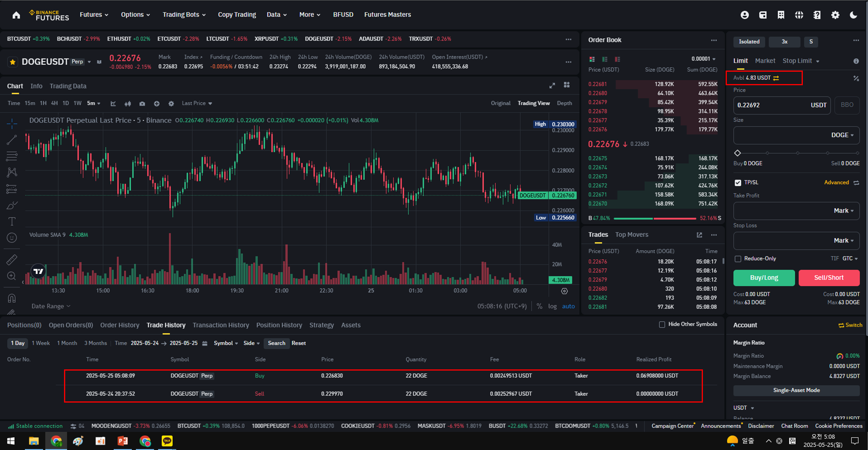
Task: Expand the 5m interval dropdown
Action: point(94,103)
